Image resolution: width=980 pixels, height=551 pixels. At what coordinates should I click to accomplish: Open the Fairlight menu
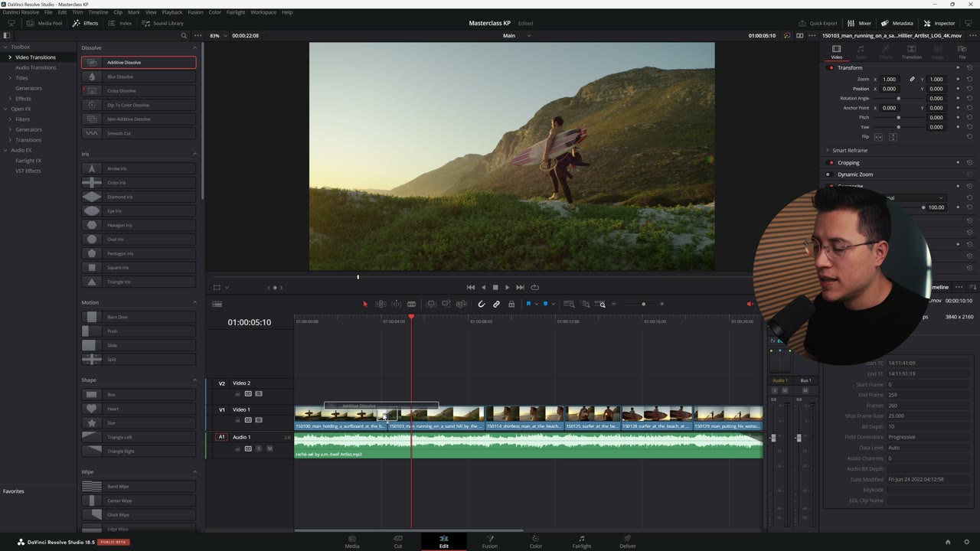pos(236,12)
